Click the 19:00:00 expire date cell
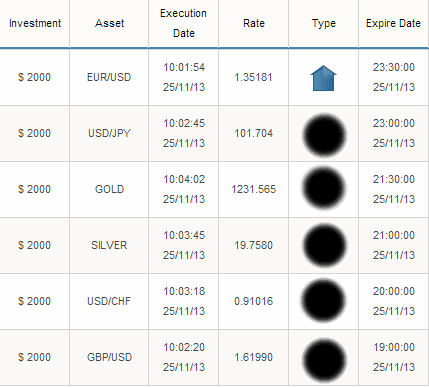This screenshot has width=429, height=387. [x=394, y=357]
